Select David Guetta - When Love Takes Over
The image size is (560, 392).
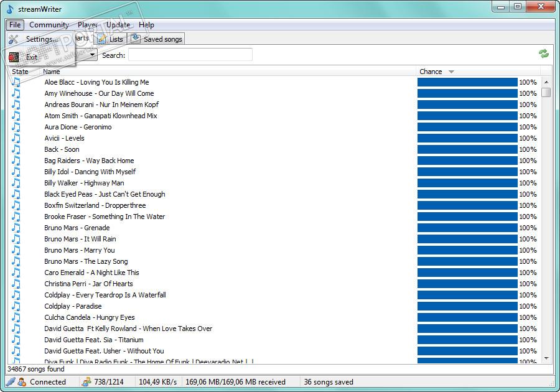pos(128,329)
